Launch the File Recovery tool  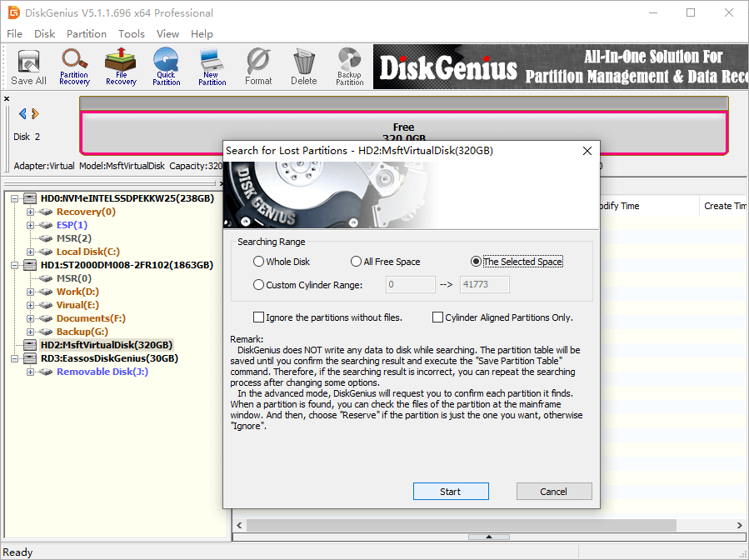121,67
